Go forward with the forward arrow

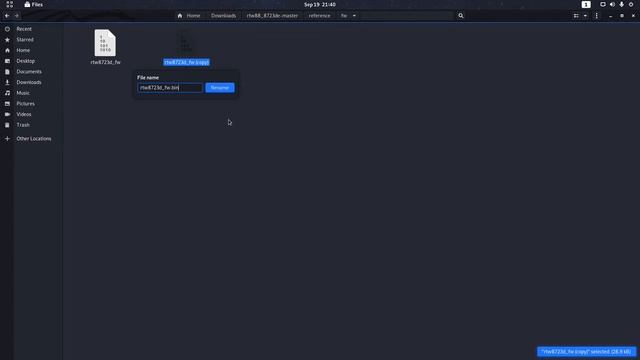(17, 16)
